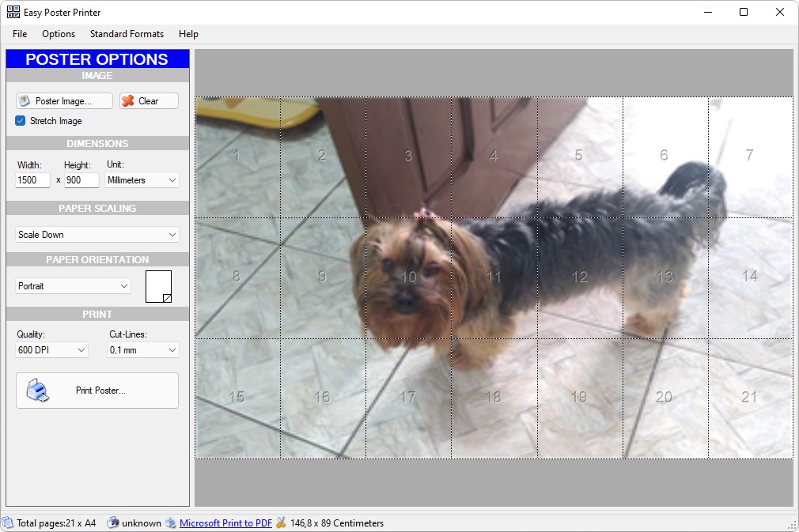This screenshot has width=799, height=532.
Task: Open the Options menu
Action: tap(59, 34)
